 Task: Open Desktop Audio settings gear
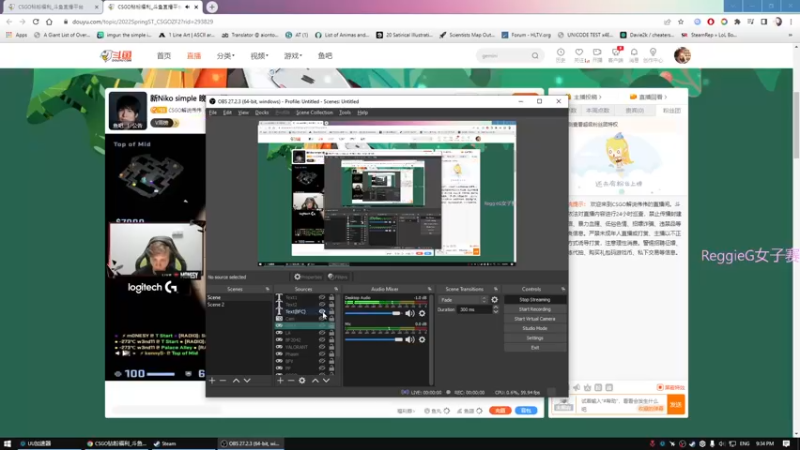422,313
